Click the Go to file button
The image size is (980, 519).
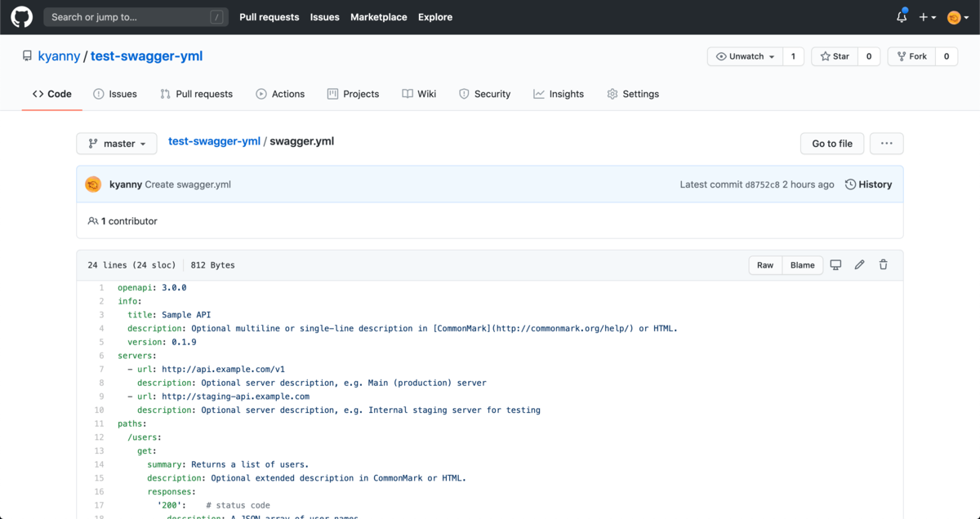click(x=831, y=143)
